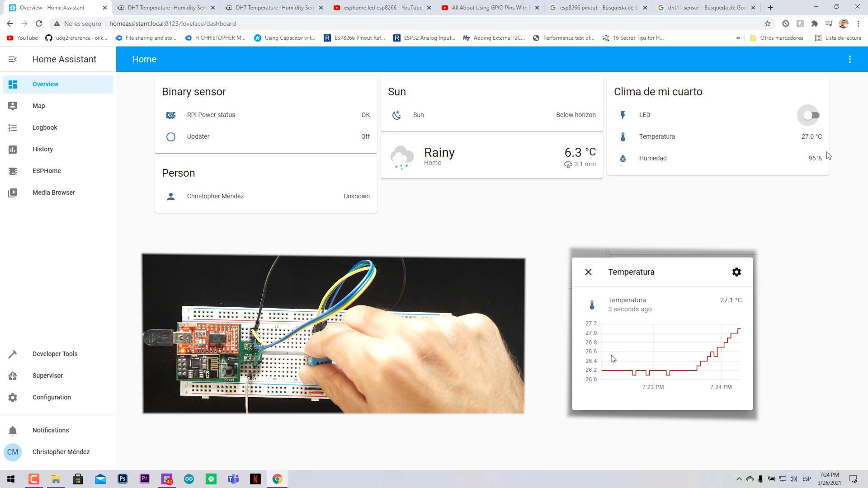
Task: Open the Notifications bell
Action: click(x=13, y=430)
